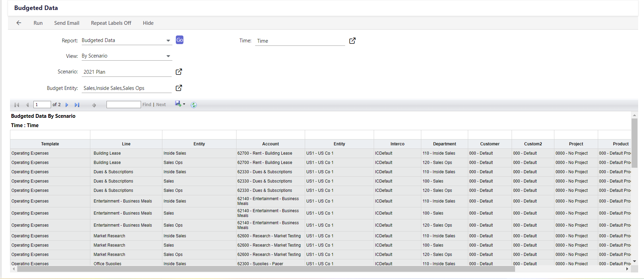Click the Interco column header
Viewport: 644px width, 279px height.
click(x=398, y=144)
